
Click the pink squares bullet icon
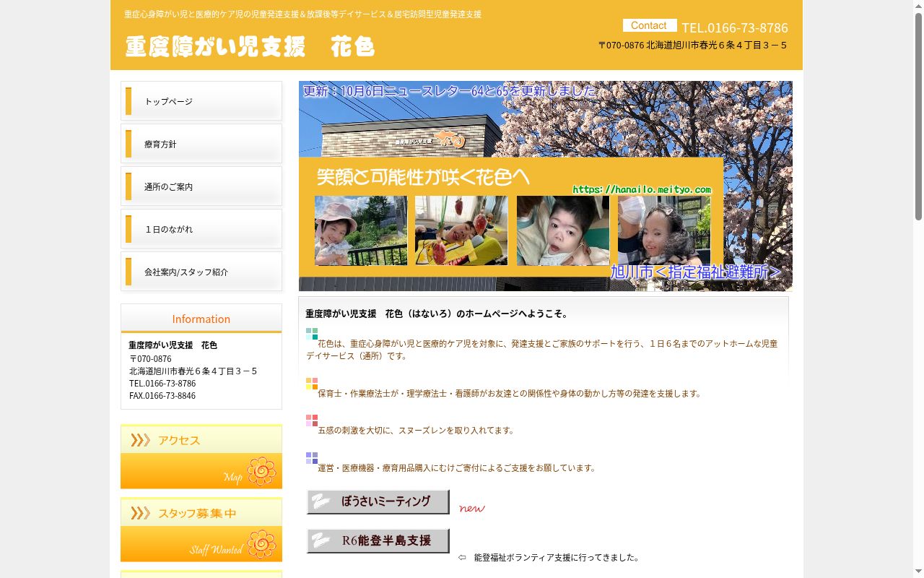(x=312, y=420)
